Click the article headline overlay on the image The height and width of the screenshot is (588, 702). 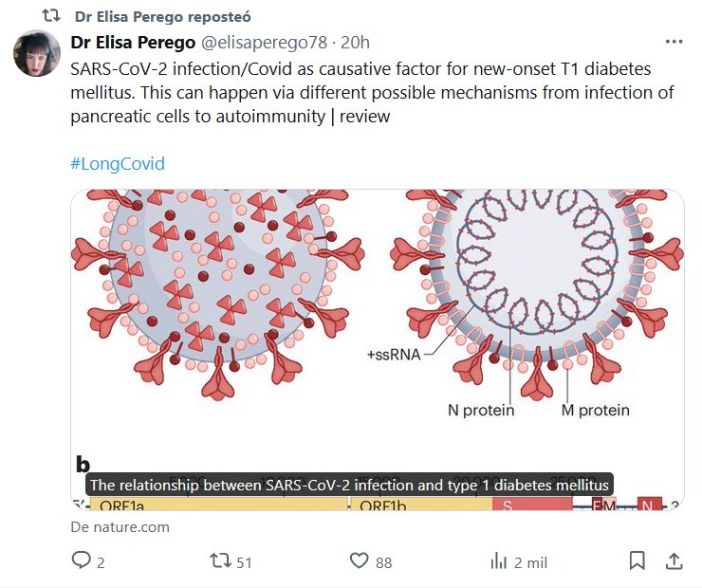coord(350,485)
